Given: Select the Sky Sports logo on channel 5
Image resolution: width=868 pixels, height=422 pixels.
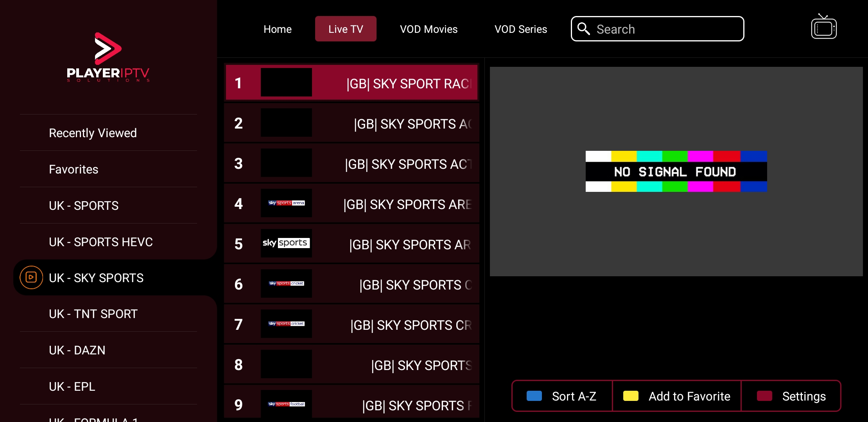Looking at the screenshot, I should pos(286,243).
